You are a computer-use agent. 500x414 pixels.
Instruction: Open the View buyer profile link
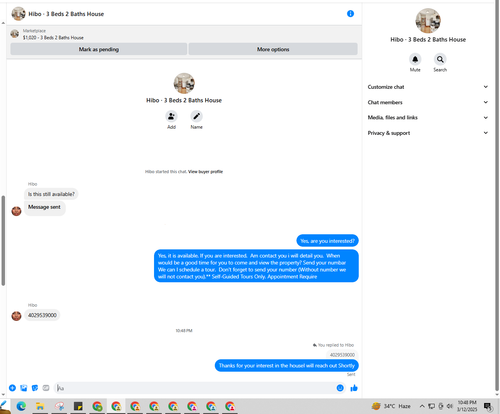click(205, 172)
